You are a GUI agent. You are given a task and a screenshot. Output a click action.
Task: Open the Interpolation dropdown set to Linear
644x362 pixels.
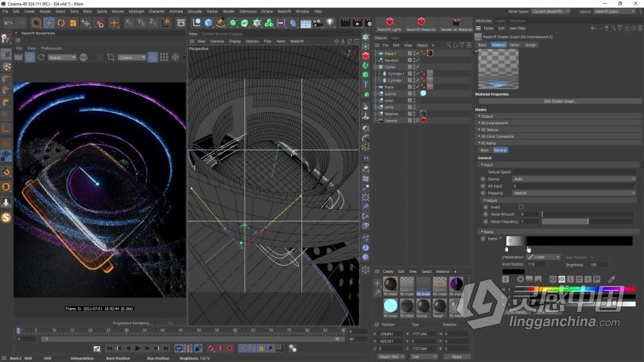pos(544,257)
